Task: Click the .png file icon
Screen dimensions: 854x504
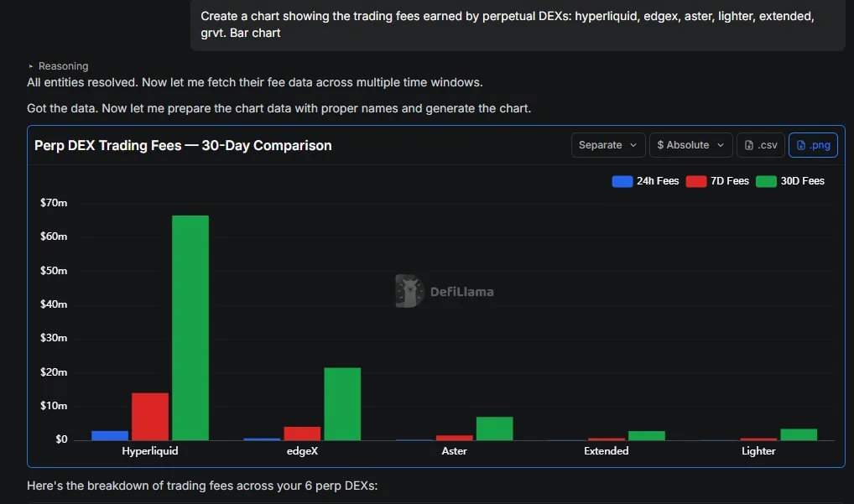Action: pyautogui.click(x=800, y=145)
